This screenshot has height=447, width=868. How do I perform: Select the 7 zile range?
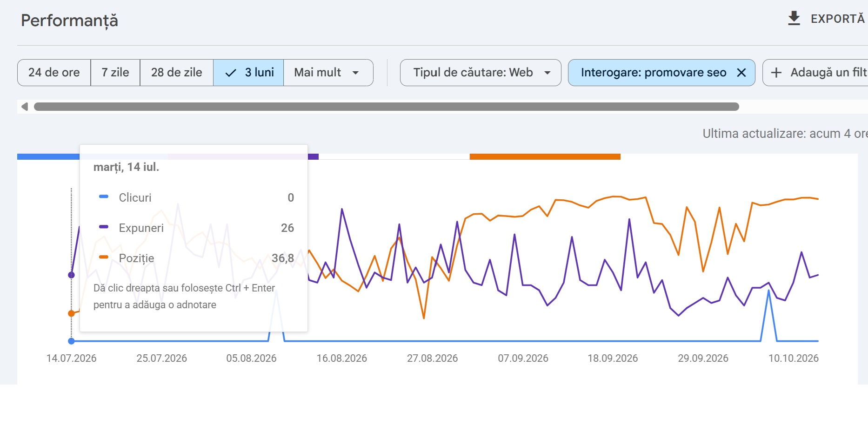(115, 73)
